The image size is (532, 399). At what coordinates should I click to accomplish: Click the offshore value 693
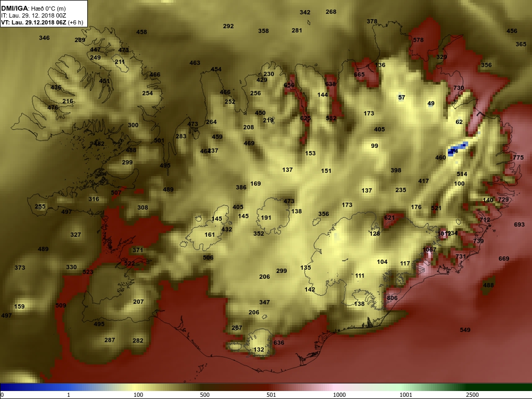(x=519, y=225)
